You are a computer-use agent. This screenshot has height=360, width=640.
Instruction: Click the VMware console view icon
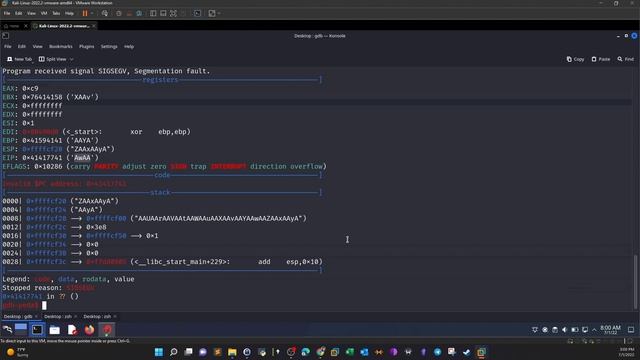(x=198, y=13)
